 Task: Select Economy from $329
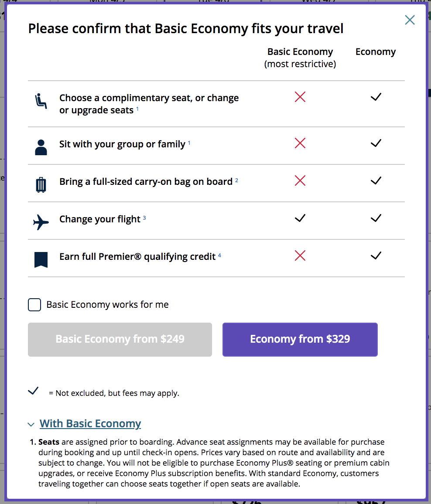coord(300,340)
